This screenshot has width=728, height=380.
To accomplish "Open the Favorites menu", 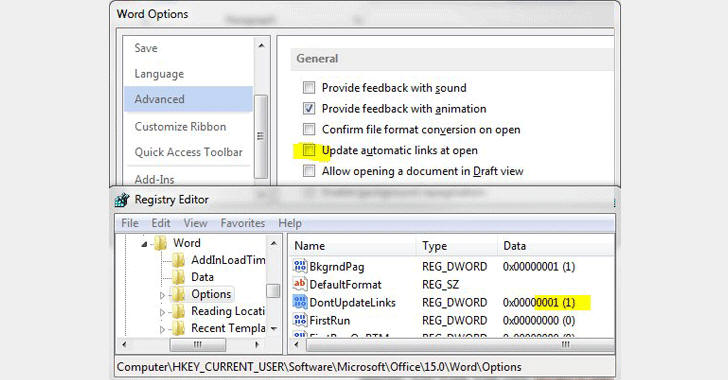I will (x=242, y=223).
